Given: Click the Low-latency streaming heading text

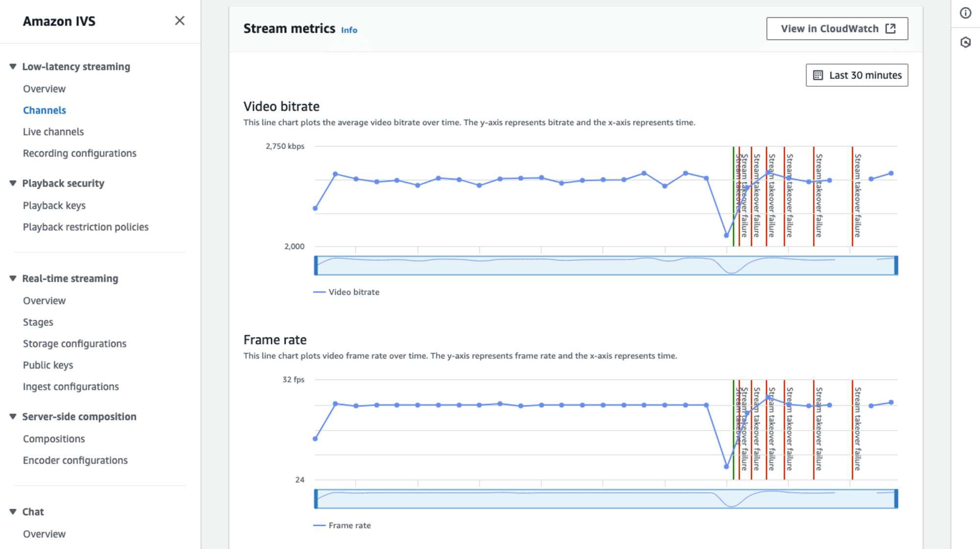Looking at the screenshot, I should pos(76,67).
